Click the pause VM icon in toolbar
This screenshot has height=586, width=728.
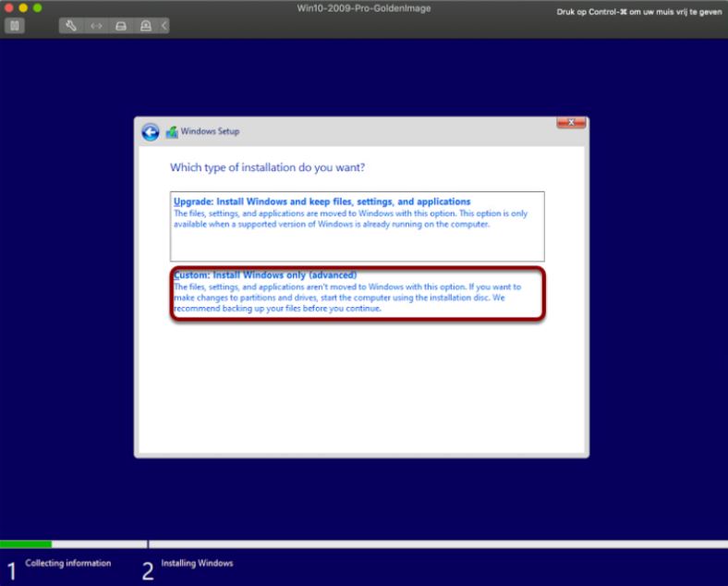pos(15,26)
